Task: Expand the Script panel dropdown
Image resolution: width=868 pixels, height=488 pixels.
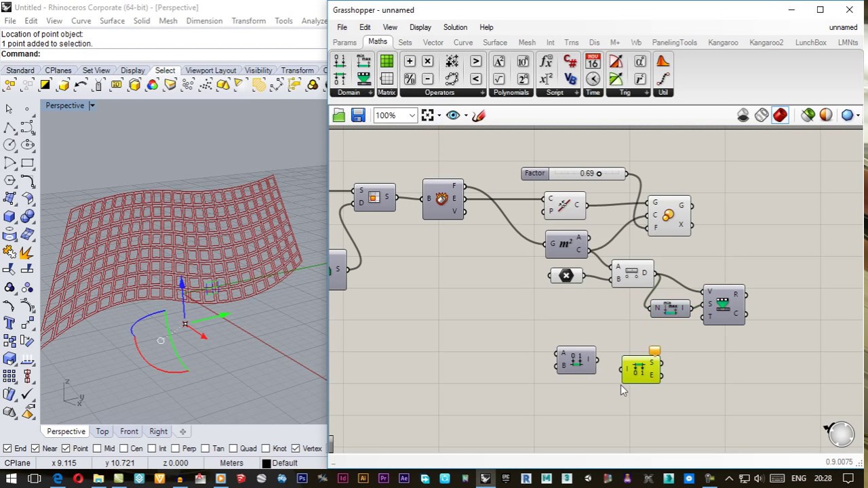Action: (x=578, y=93)
